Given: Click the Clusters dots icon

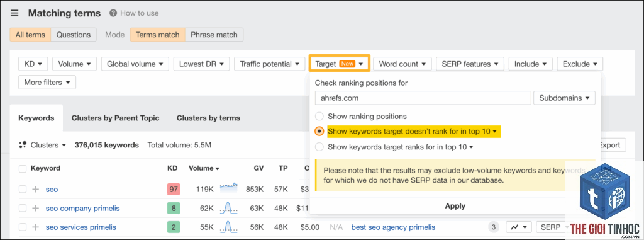Looking at the screenshot, I should pyautogui.click(x=23, y=145).
